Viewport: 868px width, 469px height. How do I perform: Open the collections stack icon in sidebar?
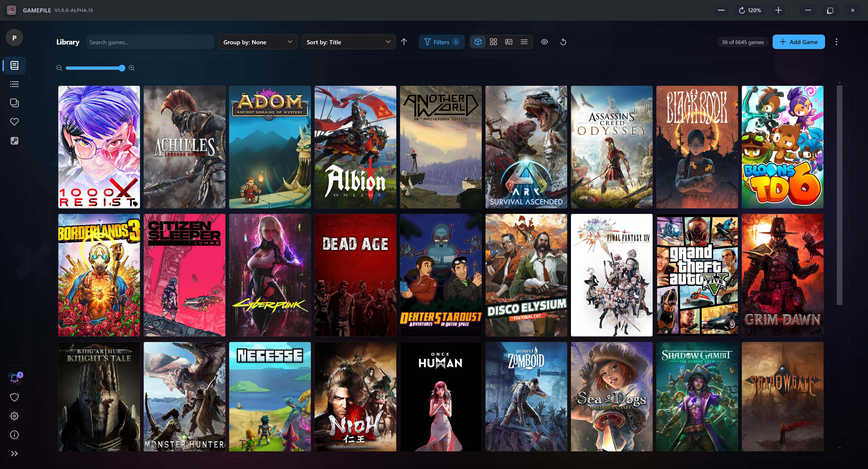14,103
